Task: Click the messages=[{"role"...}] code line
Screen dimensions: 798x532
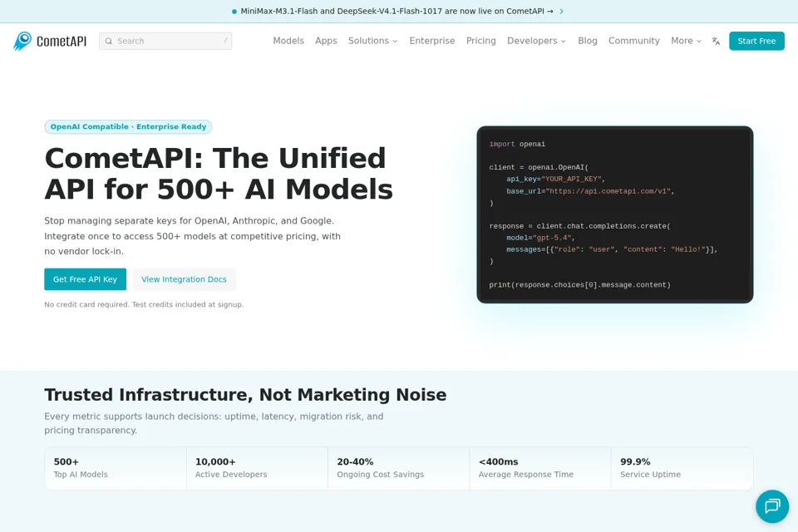Action: pyautogui.click(x=613, y=249)
